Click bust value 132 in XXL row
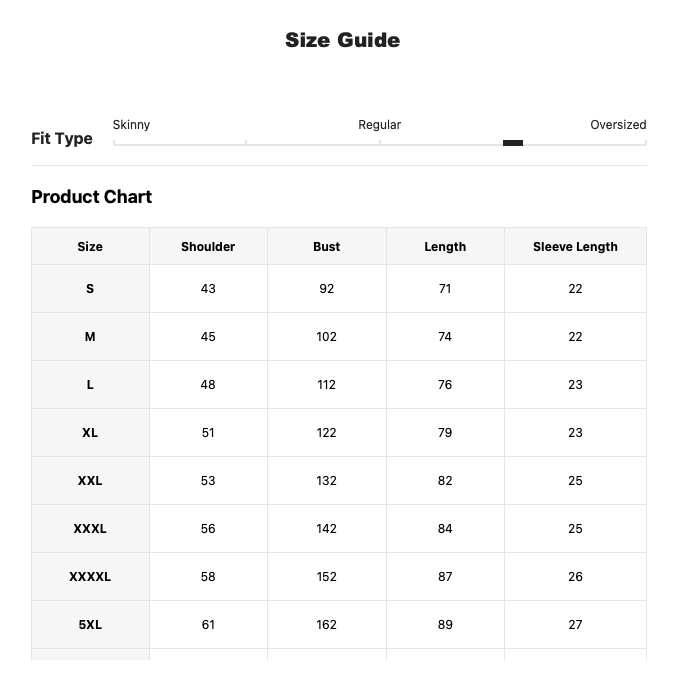The width and height of the screenshot is (681, 687). (x=326, y=481)
